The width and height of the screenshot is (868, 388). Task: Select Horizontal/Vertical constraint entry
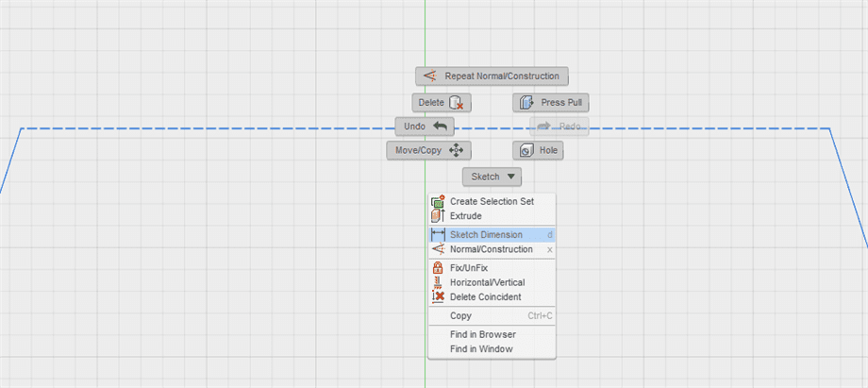coord(492,282)
